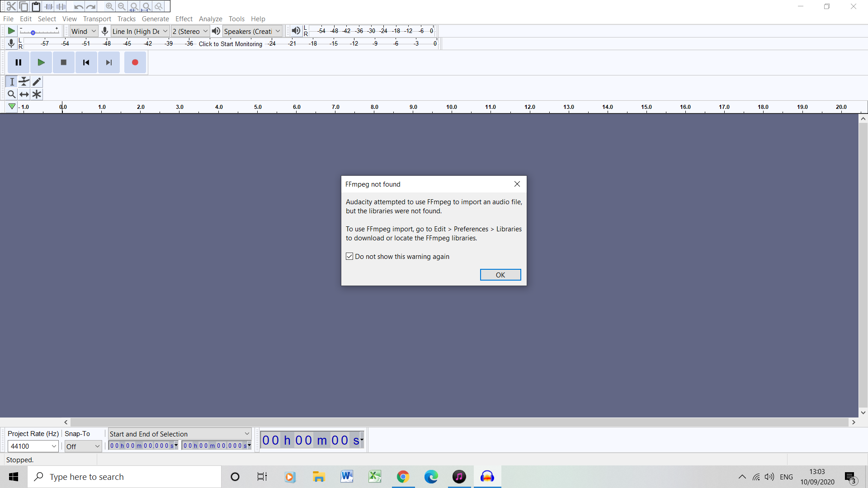Click horizontal scrollbar right arrow
Screen dimensions: 868x488
(x=854, y=422)
